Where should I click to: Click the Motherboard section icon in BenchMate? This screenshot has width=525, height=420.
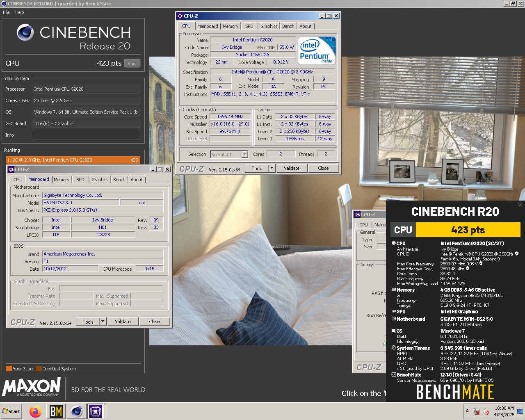pyautogui.click(x=394, y=319)
